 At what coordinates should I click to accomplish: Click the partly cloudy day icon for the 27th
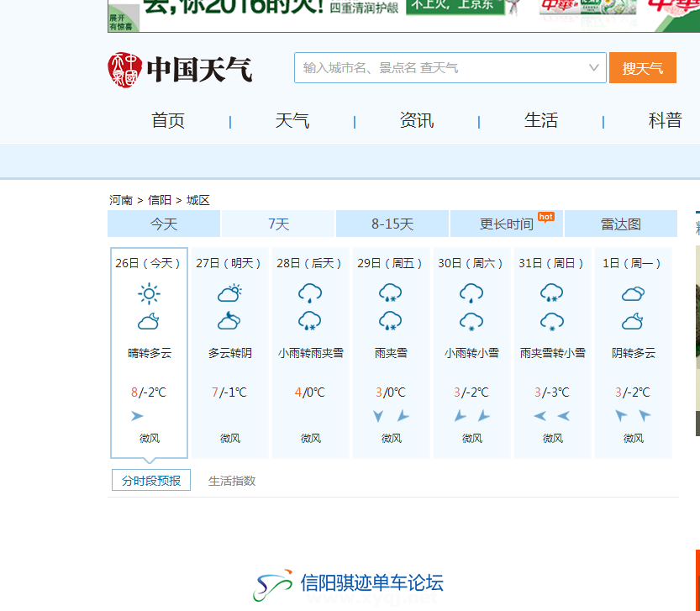click(x=229, y=293)
